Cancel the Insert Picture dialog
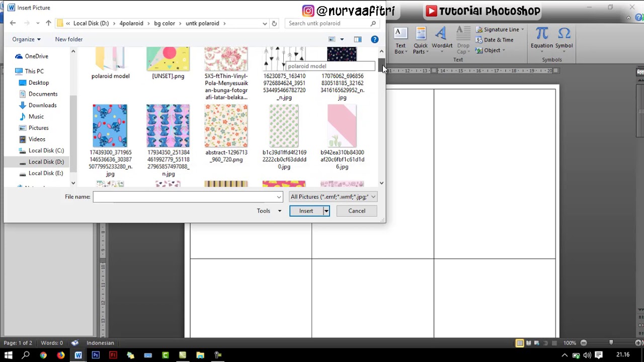The image size is (644, 362). click(357, 211)
